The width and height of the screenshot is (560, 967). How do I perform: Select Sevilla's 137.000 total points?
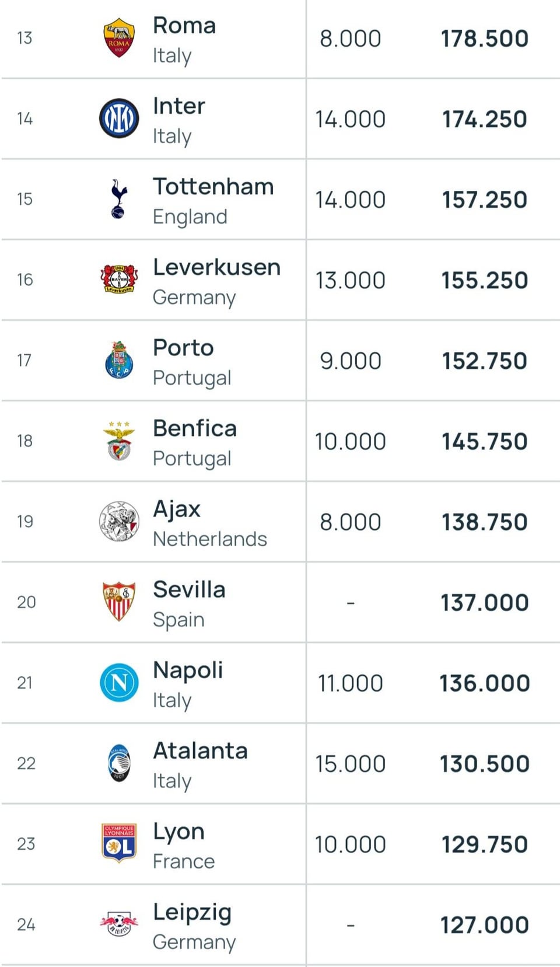tap(484, 602)
